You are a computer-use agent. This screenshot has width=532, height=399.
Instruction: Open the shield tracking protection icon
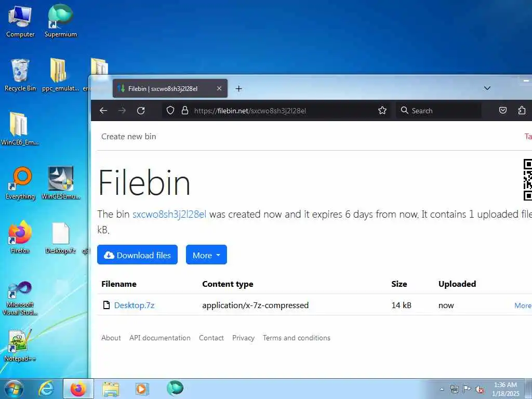170,110
